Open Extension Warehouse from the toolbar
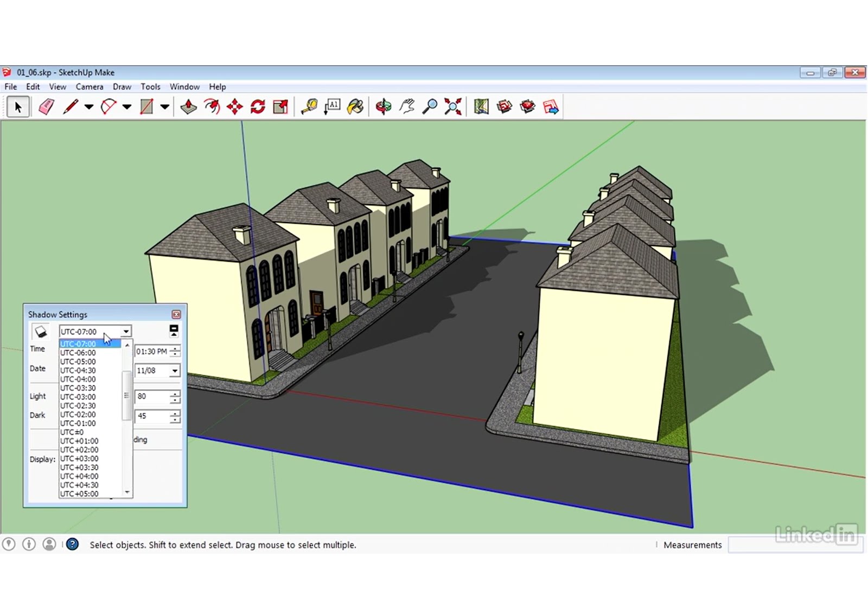Screen dimensions: 868x614 (527, 107)
